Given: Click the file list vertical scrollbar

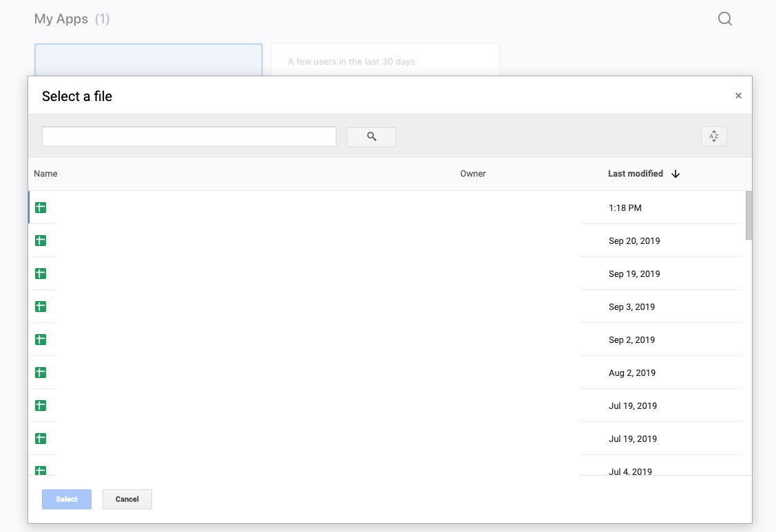Looking at the screenshot, I should pyautogui.click(x=748, y=216).
